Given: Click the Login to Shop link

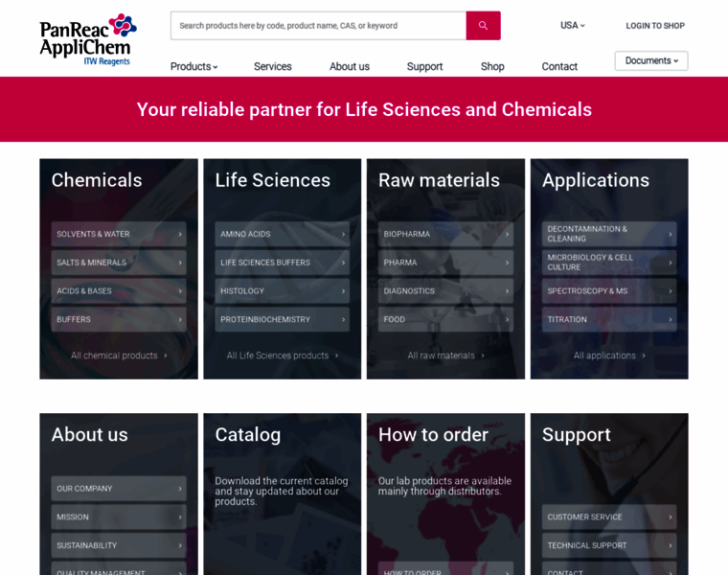Looking at the screenshot, I should click(655, 26).
